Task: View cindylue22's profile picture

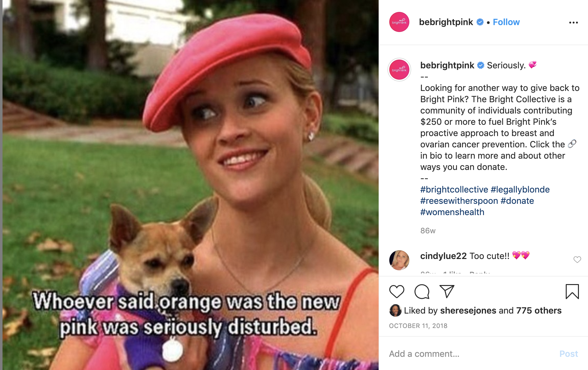Action: click(x=399, y=260)
